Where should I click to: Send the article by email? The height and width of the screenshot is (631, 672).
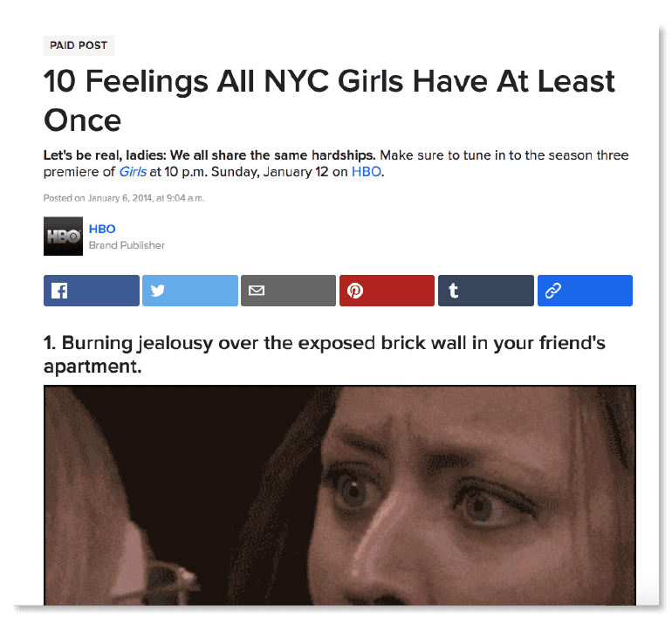(x=288, y=291)
